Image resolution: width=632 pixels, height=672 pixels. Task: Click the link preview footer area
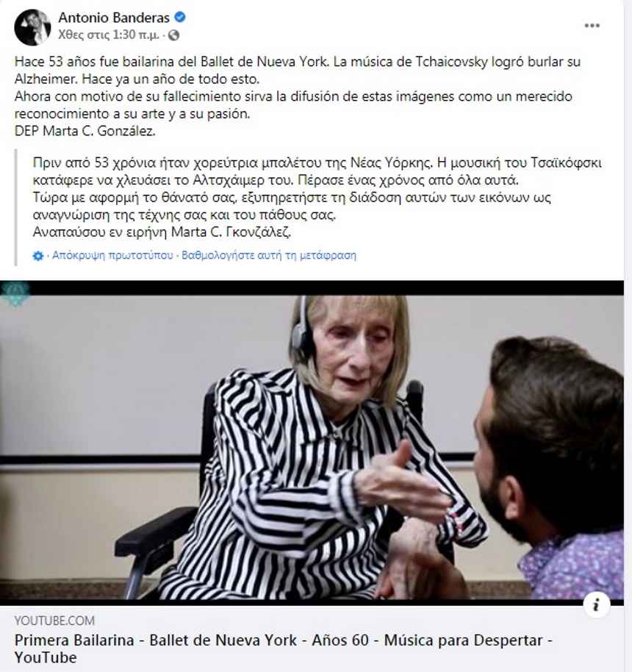[312, 639]
